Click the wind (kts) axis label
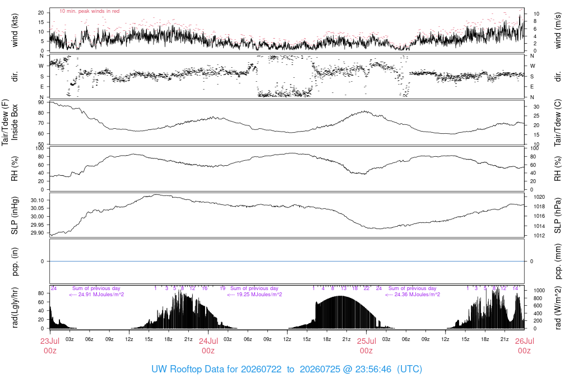This screenshot has height=392, width=574. 15,30
